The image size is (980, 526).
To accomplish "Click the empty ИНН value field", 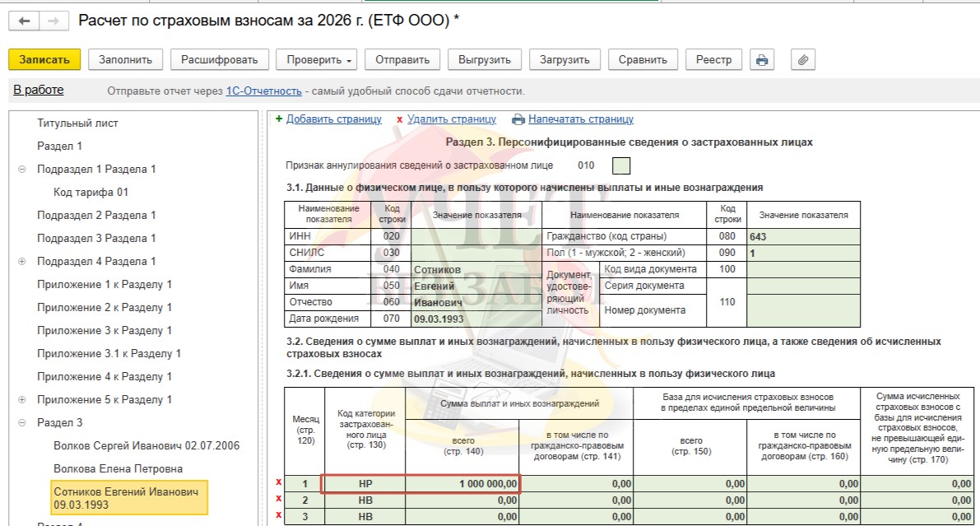I will click(476, 236).
